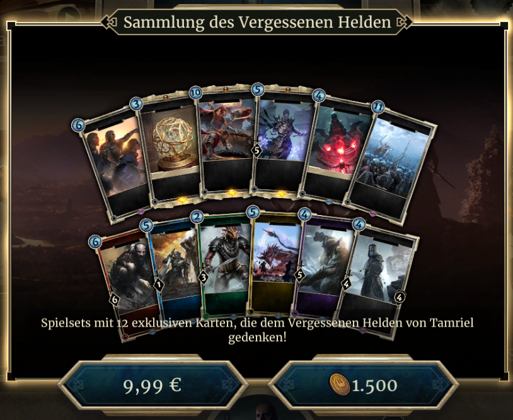The image size is (513, 420).
Task: Purchase the collection for 1.500 gold
Action: click(x=363, y=385)
